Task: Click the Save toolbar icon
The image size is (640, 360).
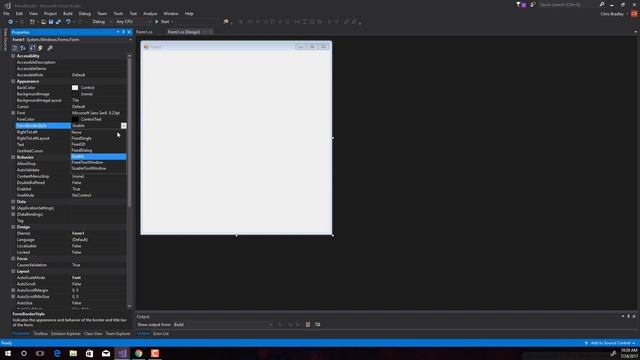Action: 51,22
